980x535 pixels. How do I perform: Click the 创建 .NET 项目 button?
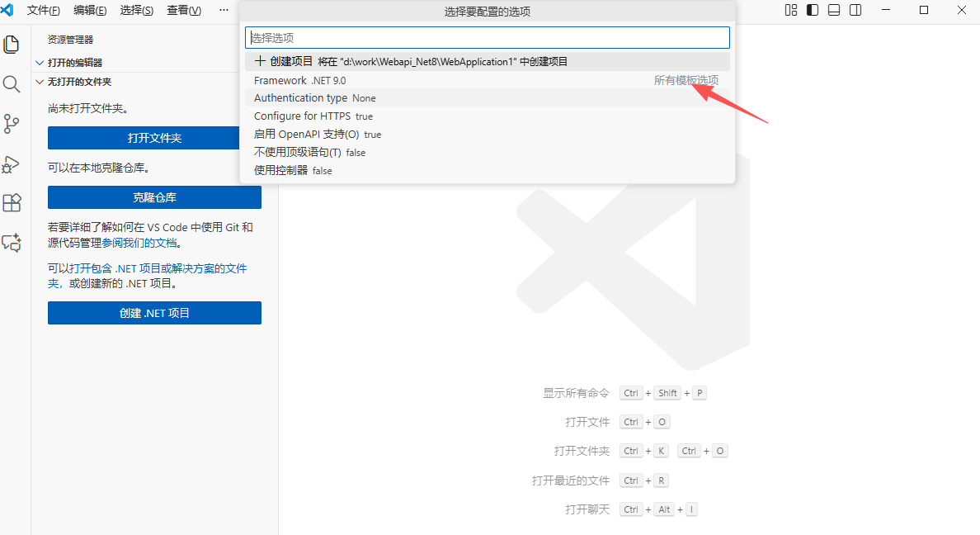[154, 313]
